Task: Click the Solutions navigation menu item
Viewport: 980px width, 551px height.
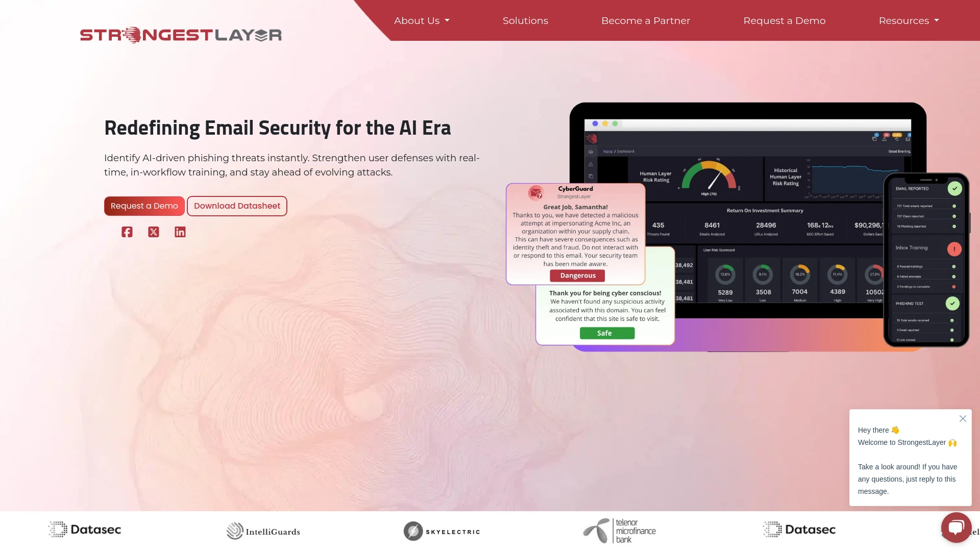Action: pos(525,20)
